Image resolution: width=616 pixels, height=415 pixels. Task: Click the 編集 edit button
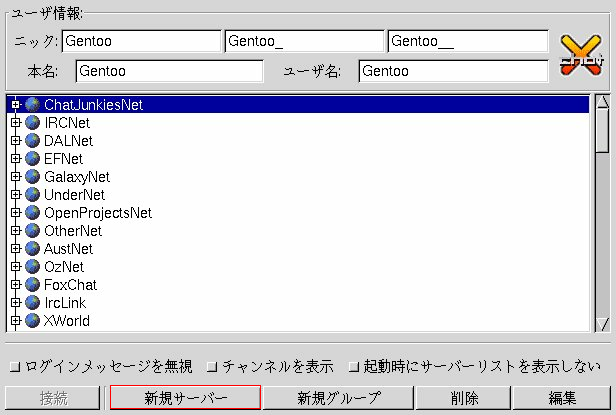tap(562, 398)
